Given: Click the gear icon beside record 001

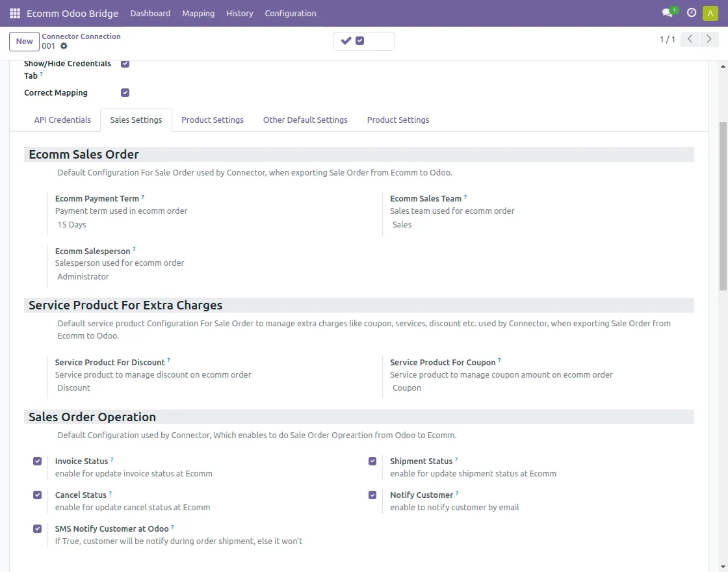Looking at the screenshot, I should pos(64,46).
